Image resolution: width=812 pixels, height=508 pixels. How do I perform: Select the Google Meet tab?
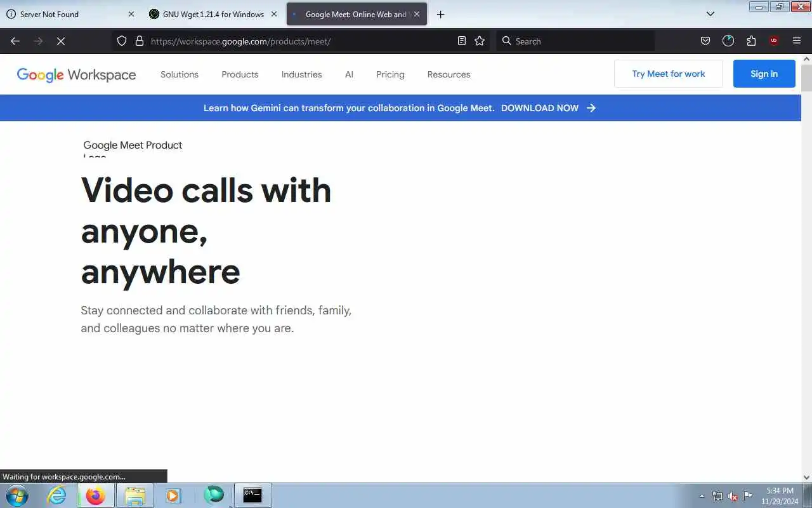click(x=357, y=14)
